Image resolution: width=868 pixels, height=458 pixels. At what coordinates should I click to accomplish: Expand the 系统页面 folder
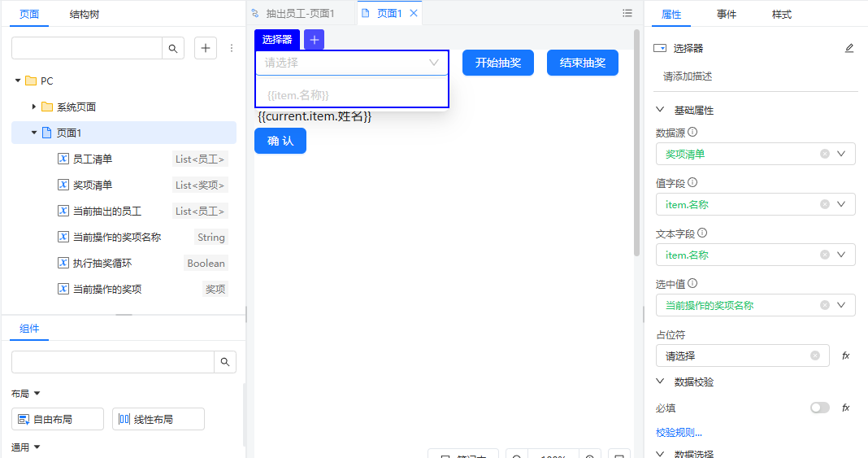(34, 107)
